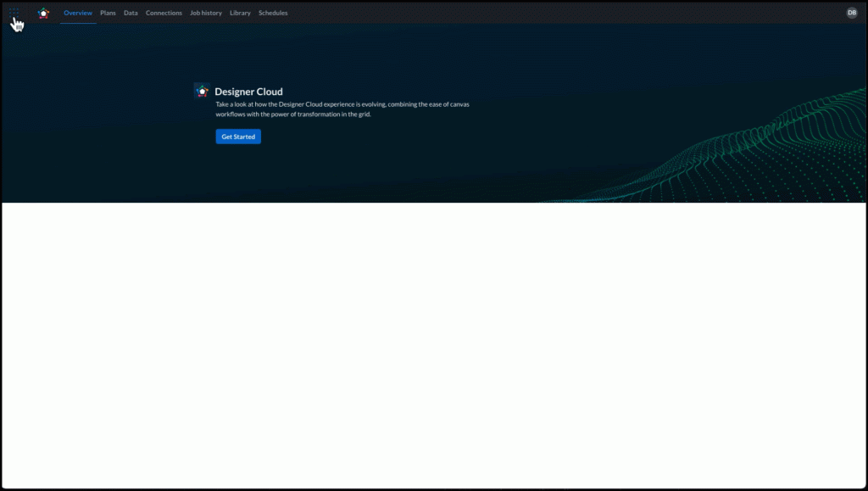The height and width of the screenshot is (491, 868).
Task: Open the Library tab
Action: click(240, 13)
